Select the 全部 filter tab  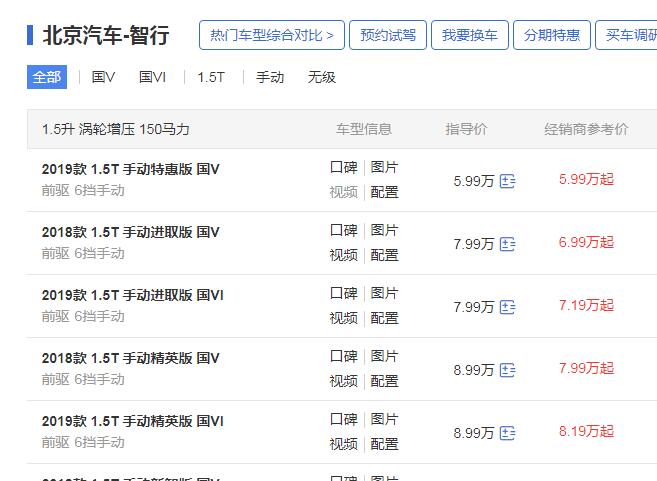point(47,77)
